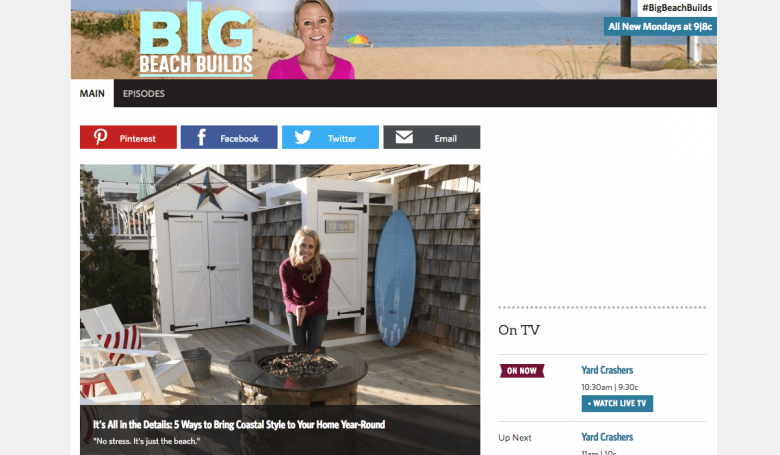Open Yard Crashers currently on now
Viewport: 780px width, 455px height.
coord(607,370)
